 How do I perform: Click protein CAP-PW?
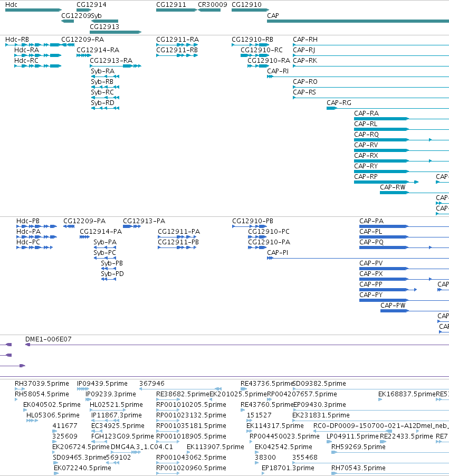click(415, 311)
